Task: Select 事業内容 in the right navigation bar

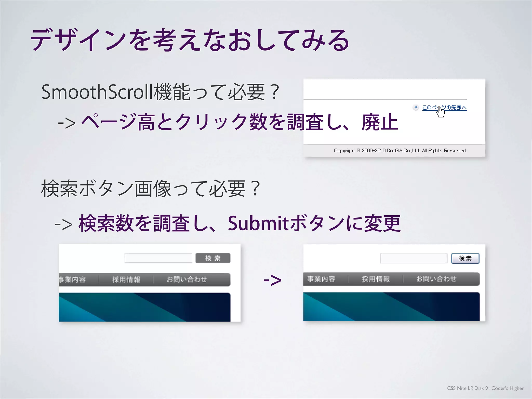Action: coord(322,279)
